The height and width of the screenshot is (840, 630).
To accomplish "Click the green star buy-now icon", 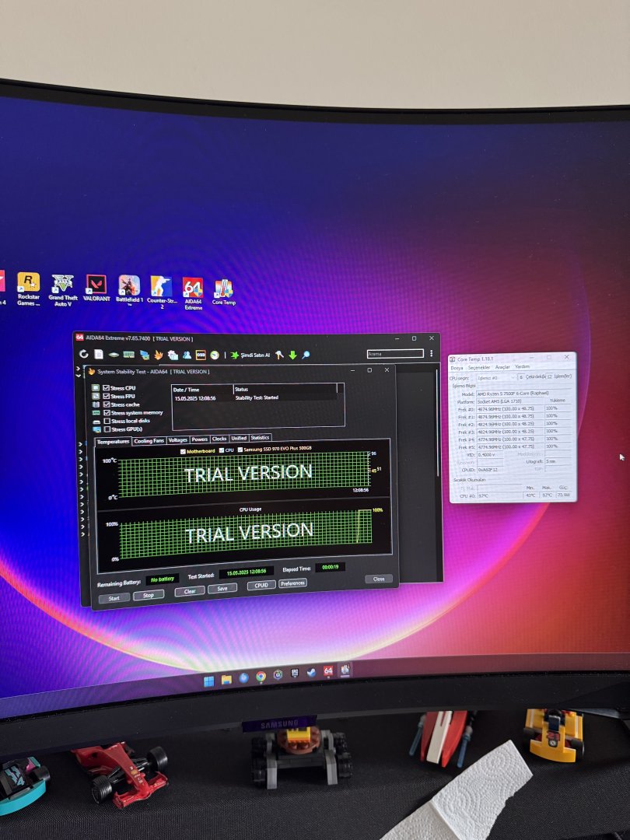I will click(234, 355).
